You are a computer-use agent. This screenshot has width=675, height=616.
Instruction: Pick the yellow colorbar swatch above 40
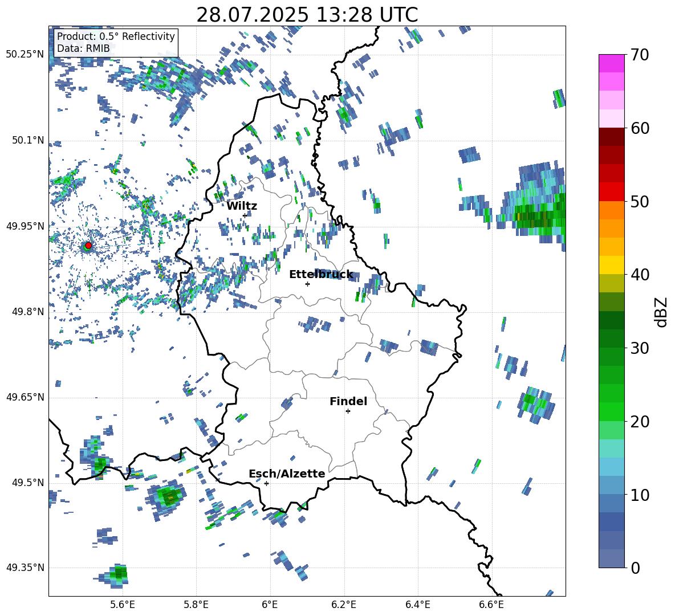pos(611,265)
